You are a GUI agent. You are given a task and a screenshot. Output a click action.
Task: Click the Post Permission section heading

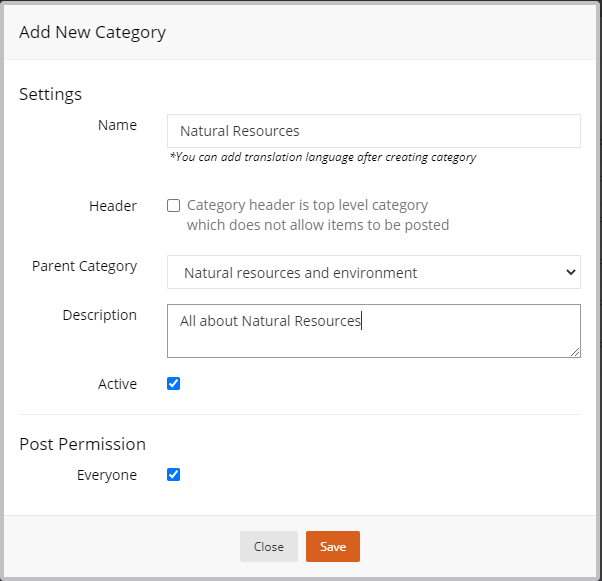pyautogui.click(x=83, y=444)
